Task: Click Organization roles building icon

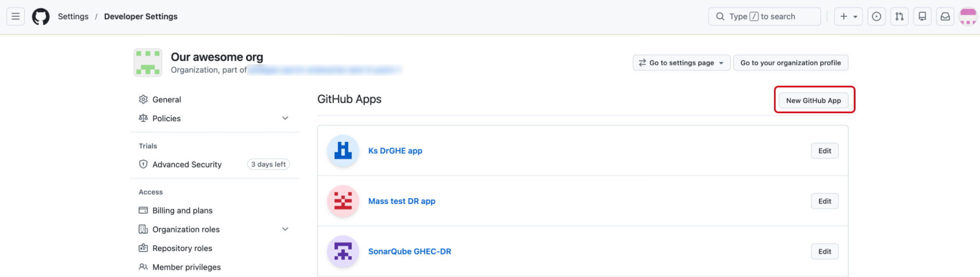Action: (x=143, y=229)
